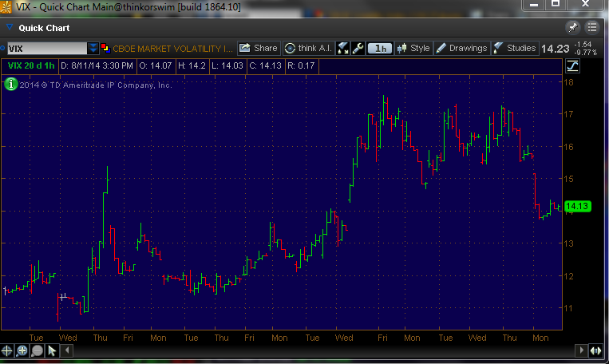The image size is (609, 364).
Task: Click the O: 14.07 open value
Action: [x=156, y=65]
